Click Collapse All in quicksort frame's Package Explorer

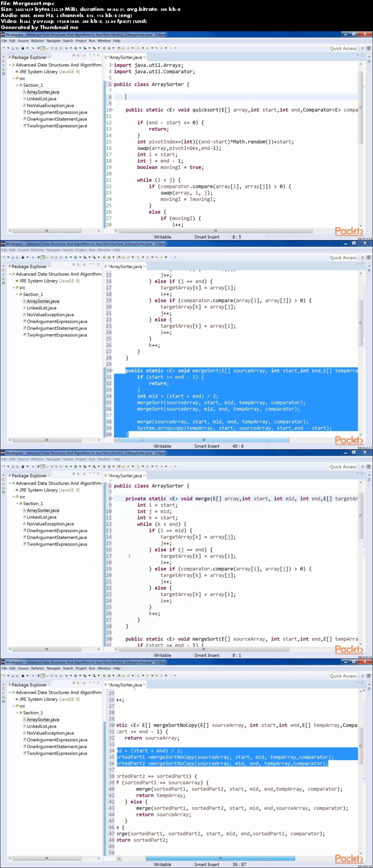74,55
